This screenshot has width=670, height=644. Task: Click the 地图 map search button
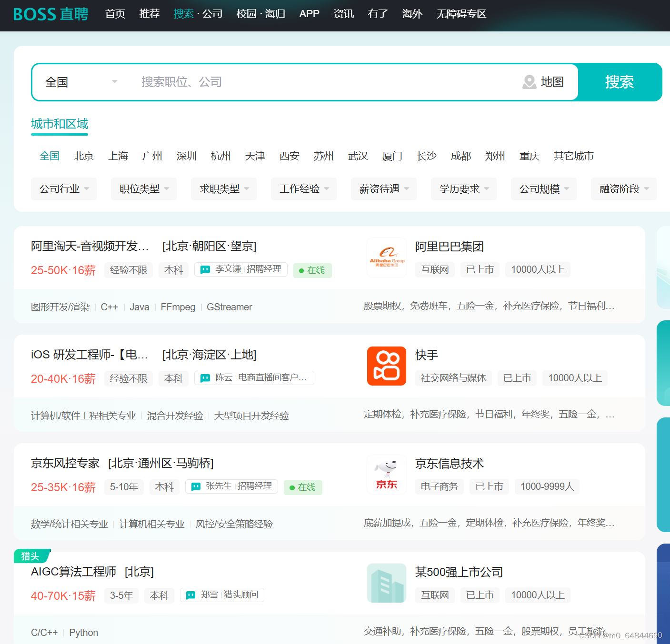click(x=543, y=82)
